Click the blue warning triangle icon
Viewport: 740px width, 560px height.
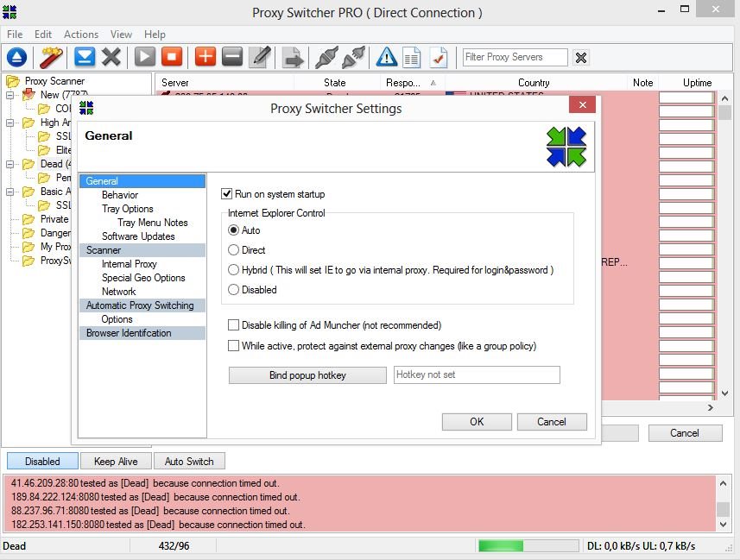point(387,58)
